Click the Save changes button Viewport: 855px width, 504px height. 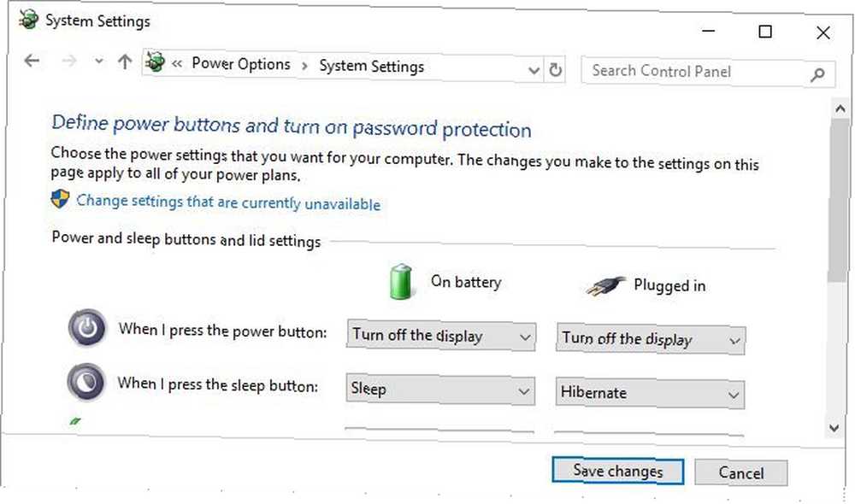(618, 471)
